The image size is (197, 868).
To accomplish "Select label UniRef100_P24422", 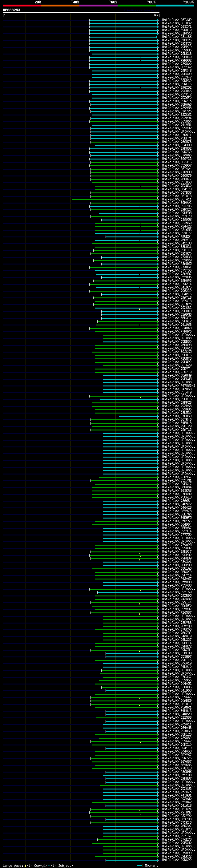I will 177,226.
